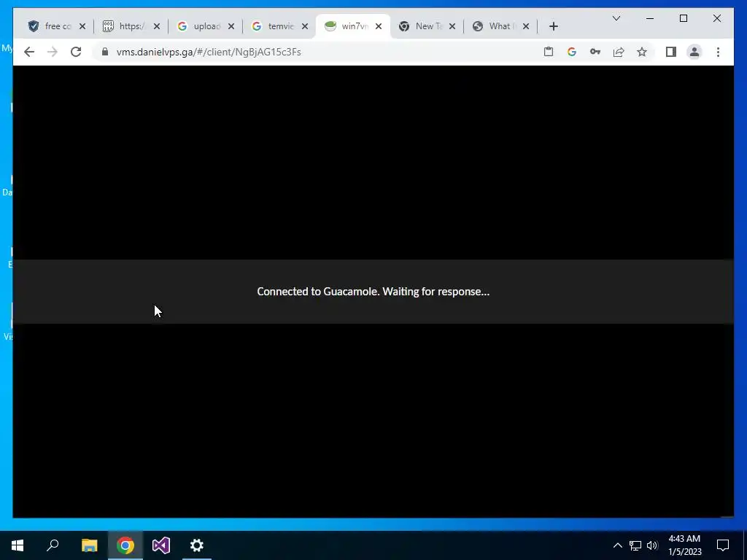
Task: Close the "https:/" tab
Action: click(x=157, y=26)
